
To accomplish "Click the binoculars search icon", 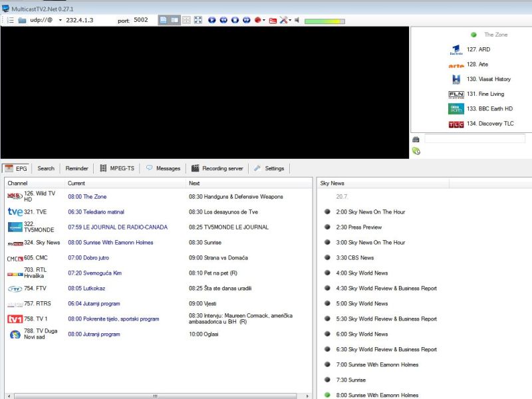I will click(x=416, y=139).
